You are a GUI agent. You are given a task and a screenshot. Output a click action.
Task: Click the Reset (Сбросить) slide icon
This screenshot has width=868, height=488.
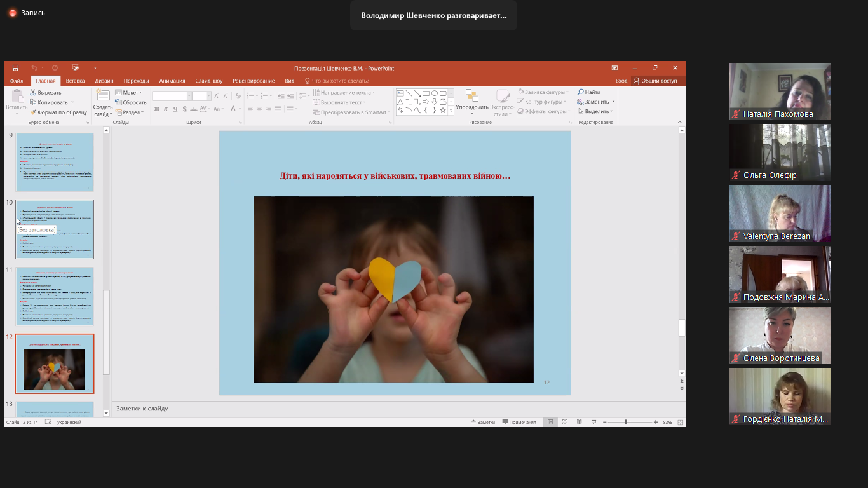(119, 102)
